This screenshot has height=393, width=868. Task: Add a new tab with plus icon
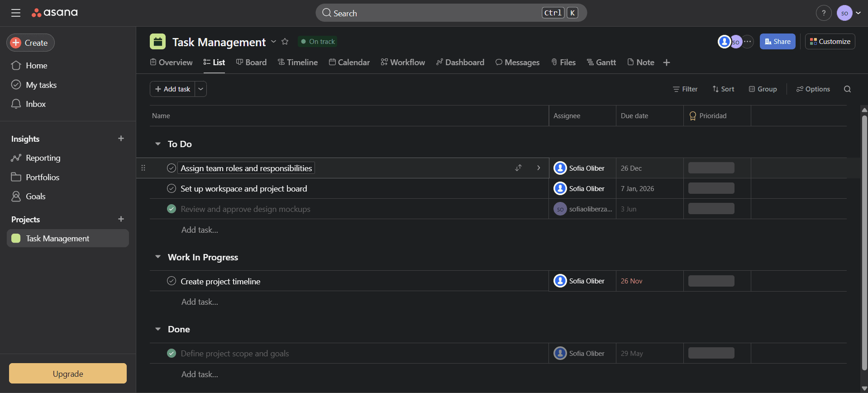pyautogui.click(x=666, y=62)
